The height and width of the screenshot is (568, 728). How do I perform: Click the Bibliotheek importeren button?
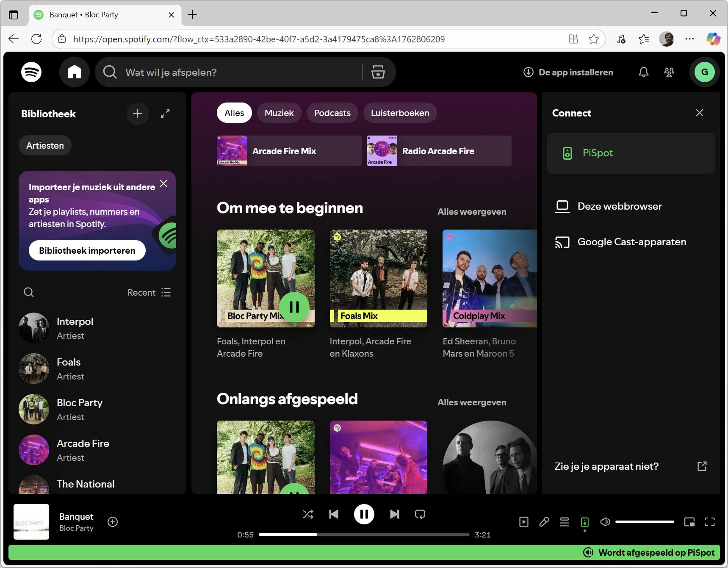(87, 250)
